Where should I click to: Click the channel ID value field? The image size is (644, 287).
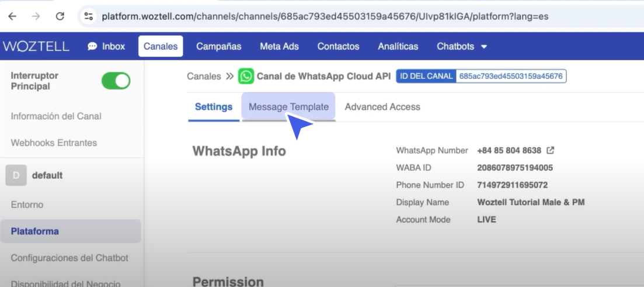pyautogui.click(x=511, y=76)
